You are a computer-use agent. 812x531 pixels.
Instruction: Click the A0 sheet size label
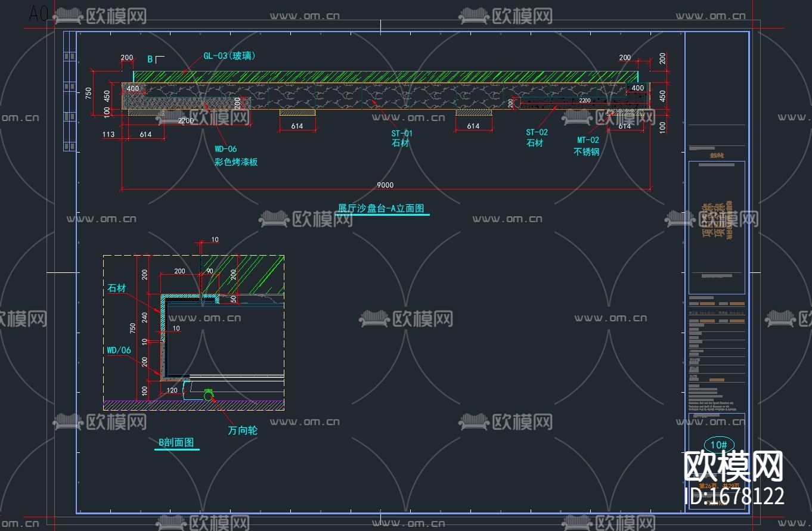coord(39,14)
